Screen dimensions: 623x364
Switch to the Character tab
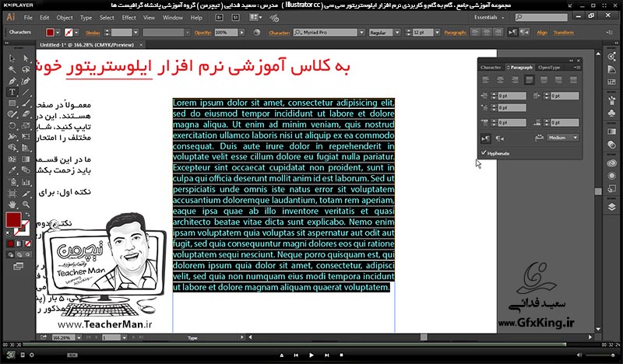pos(491,68)
